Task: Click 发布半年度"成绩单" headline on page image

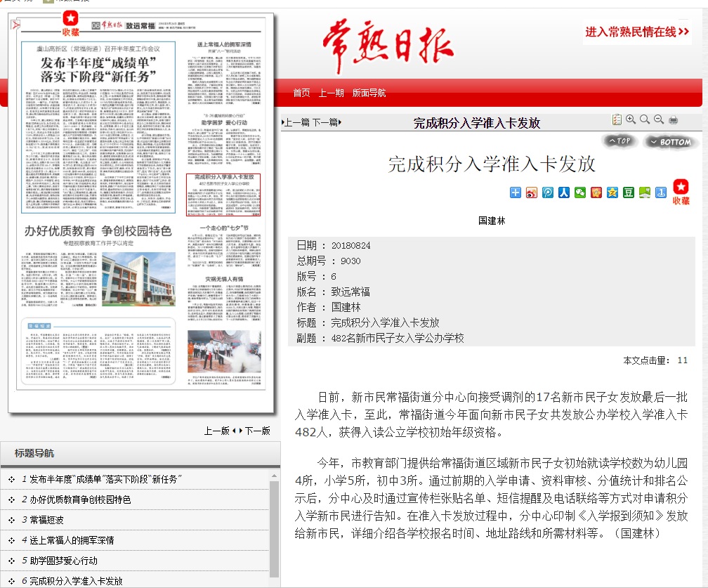Action: 98,70
